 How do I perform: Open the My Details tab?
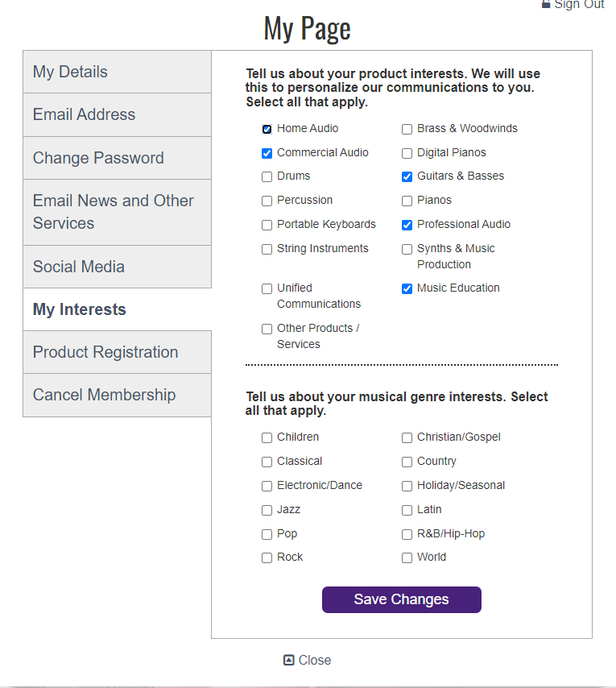click(117, 72)
